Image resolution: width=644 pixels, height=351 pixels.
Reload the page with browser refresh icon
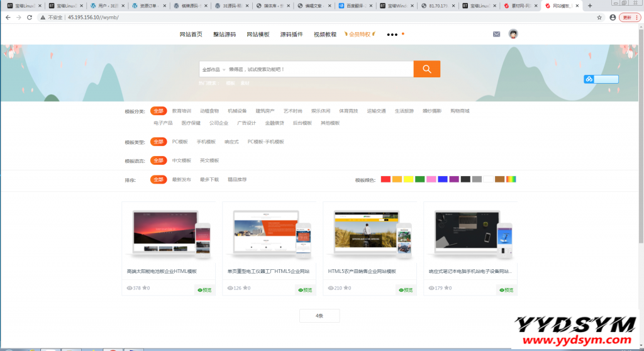point(29,18)
